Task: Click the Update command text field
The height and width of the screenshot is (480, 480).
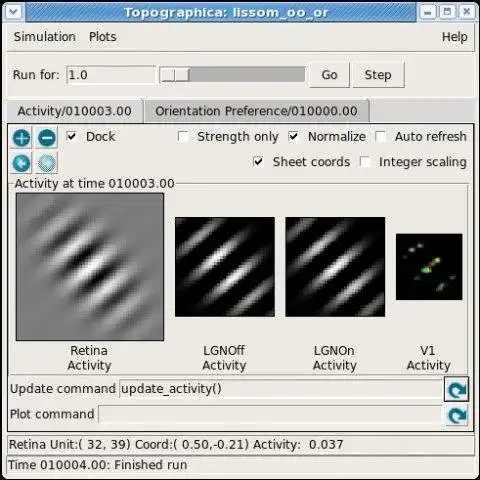Action: pos(281,389)
